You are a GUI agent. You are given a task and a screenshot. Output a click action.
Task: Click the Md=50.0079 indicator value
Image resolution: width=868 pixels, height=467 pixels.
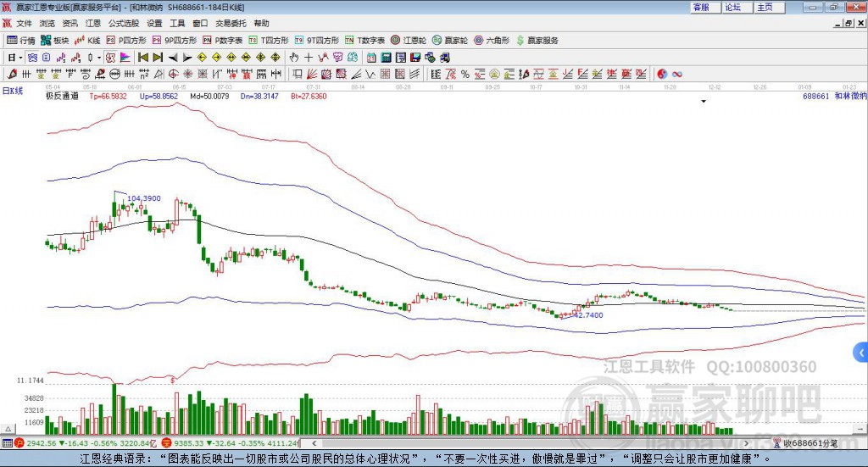click(209, 97)
